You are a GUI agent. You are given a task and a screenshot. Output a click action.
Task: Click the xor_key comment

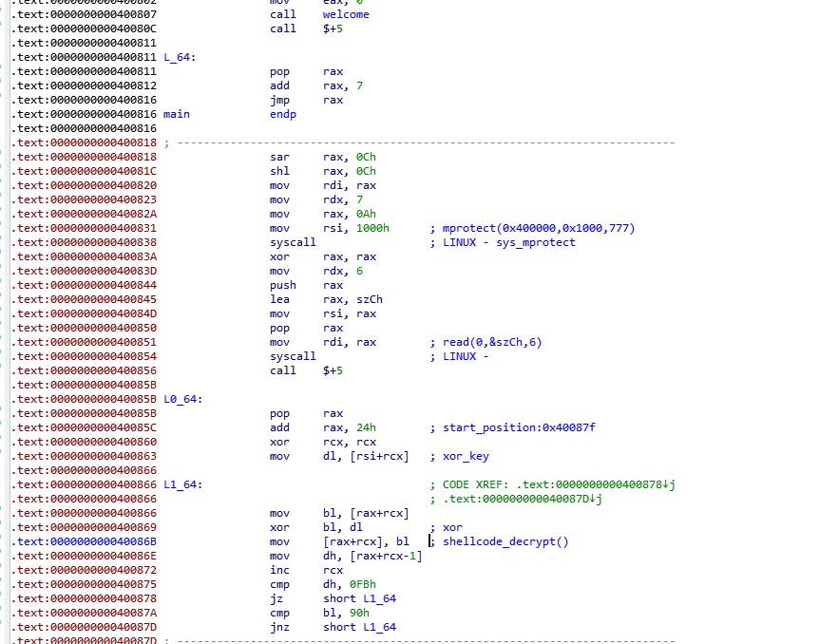[x=466, y=456]
